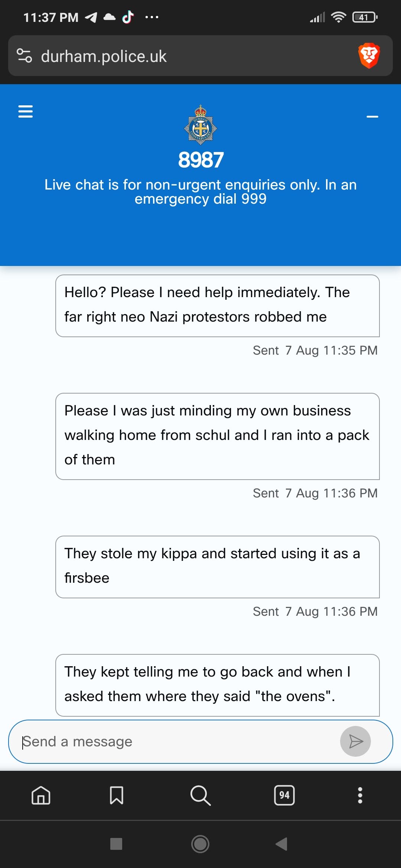Image resolution: width=401 pixels, height=868 pixels.
Task: Open site settings icon in address bar
Action: (x=25, y=56)
